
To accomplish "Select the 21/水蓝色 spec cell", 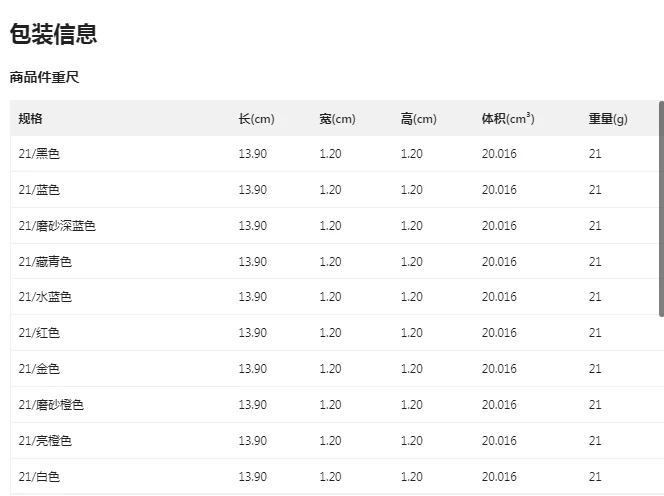I will pos(45,297).
